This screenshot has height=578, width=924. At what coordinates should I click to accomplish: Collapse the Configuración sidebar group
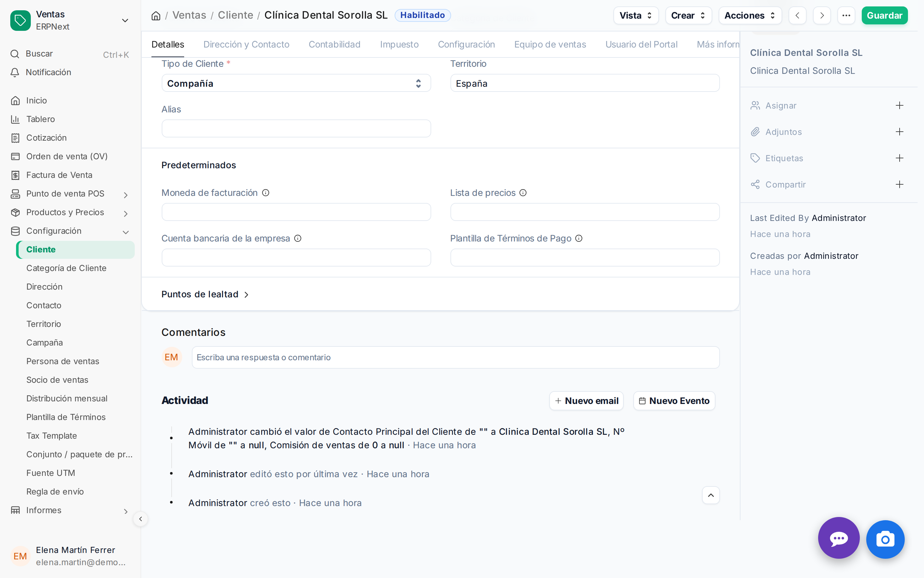126,232
